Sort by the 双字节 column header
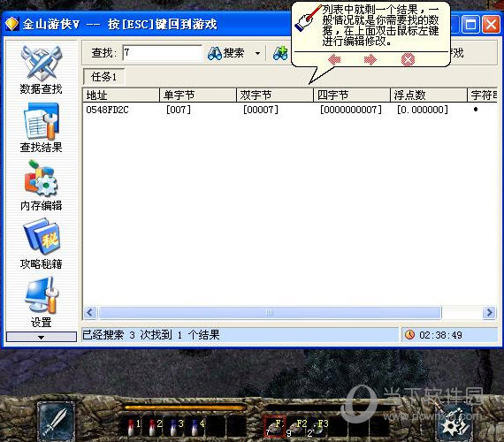 tap(275, 95)
